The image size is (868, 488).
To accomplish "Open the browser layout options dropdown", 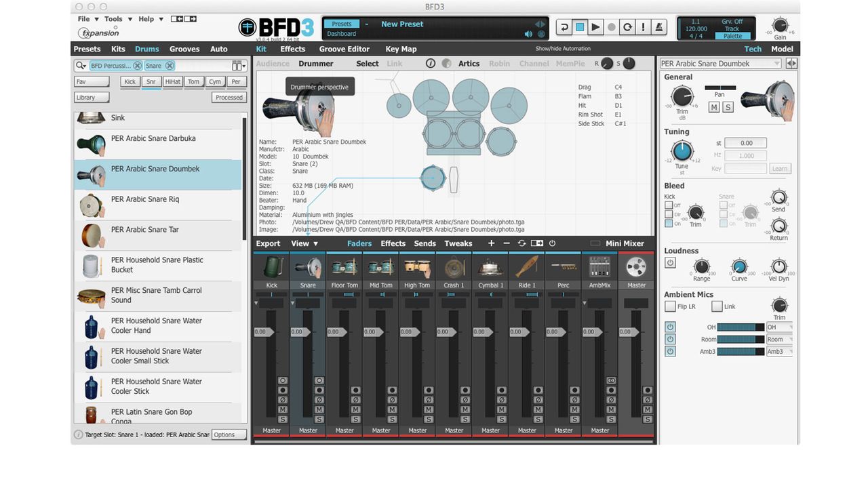I will 238,66.
